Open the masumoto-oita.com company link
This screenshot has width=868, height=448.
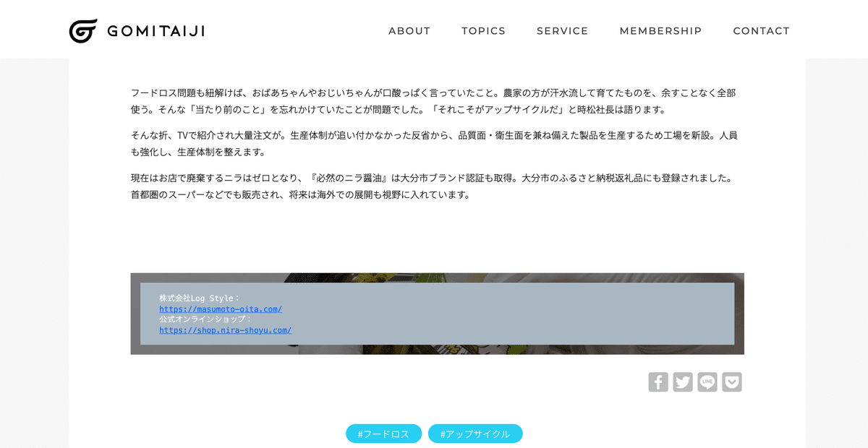coord(221,309)
